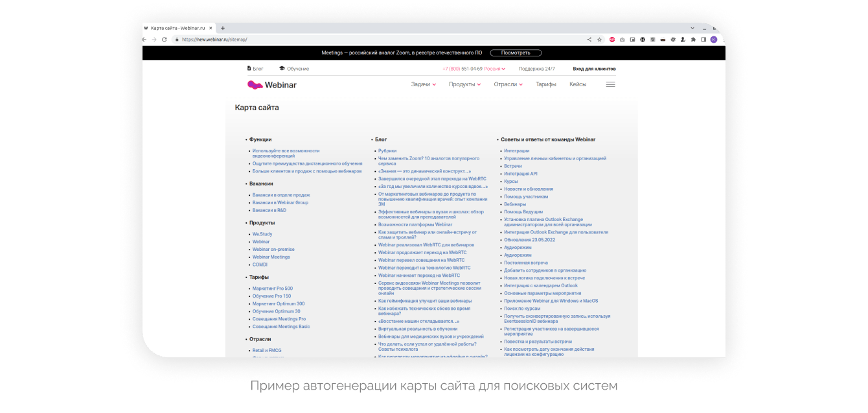Click the camera screenshot extension icon
This screenshot has width=868, height=413.
(x=622, y=40)
